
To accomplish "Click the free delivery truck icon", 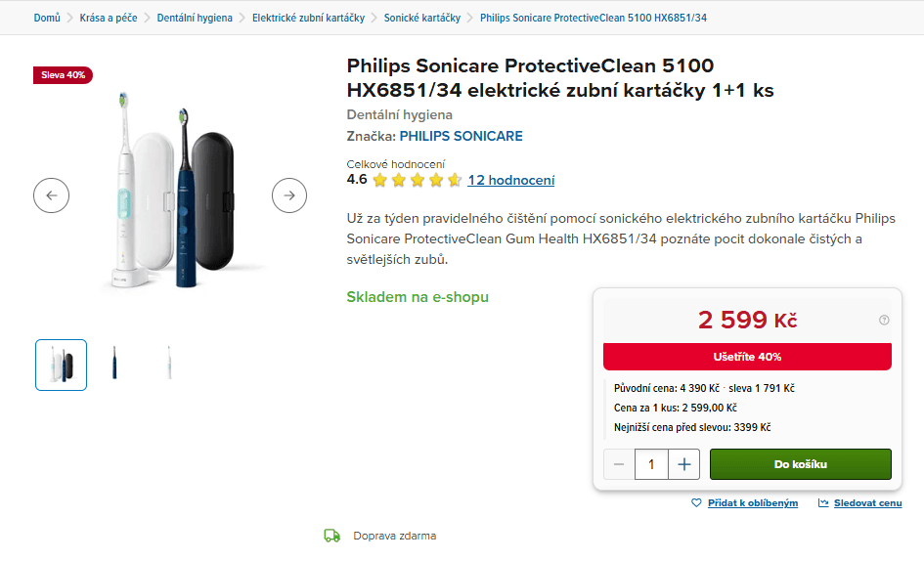I will coord(332,536).
